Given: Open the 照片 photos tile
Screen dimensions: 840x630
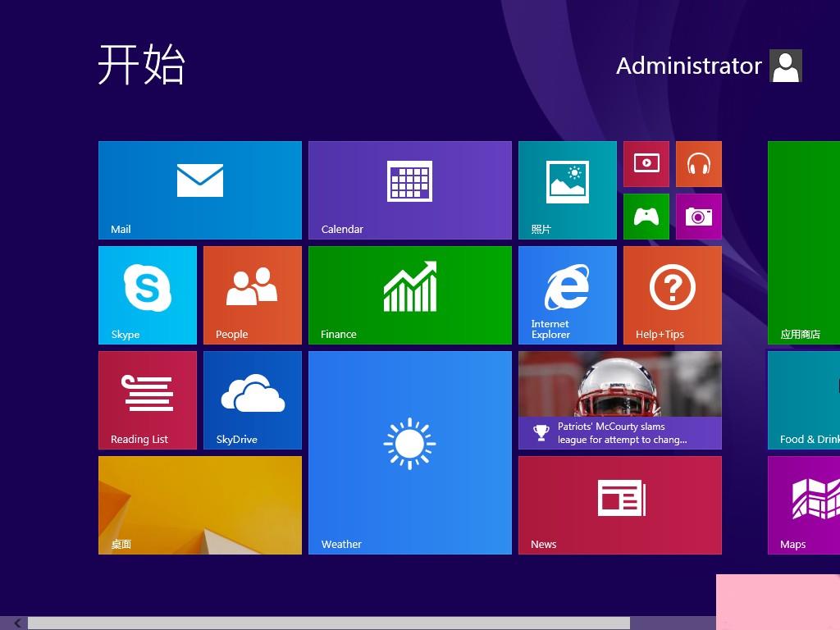Looking at the screenshot, I should tap(568, 190).
